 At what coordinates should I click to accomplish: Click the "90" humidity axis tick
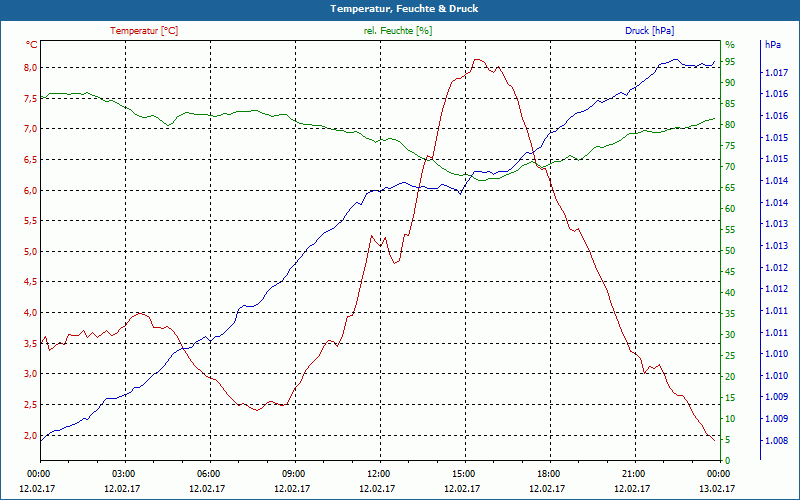tap(730, 83)
